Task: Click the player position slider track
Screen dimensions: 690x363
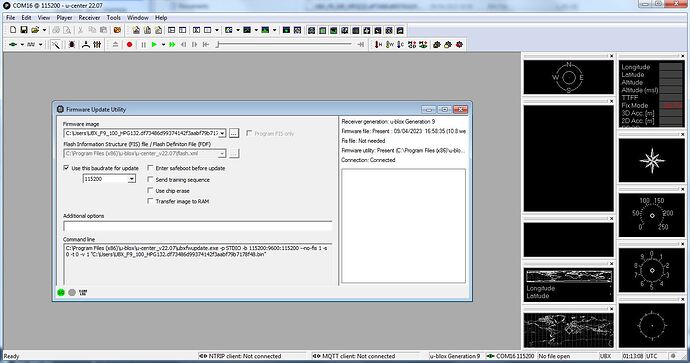Action: click(285, 44)
